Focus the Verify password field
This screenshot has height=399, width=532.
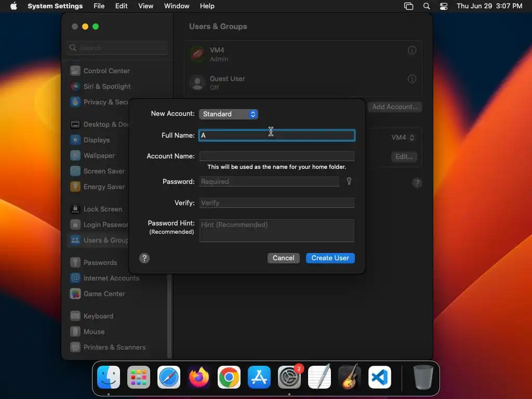pos(276,203)
